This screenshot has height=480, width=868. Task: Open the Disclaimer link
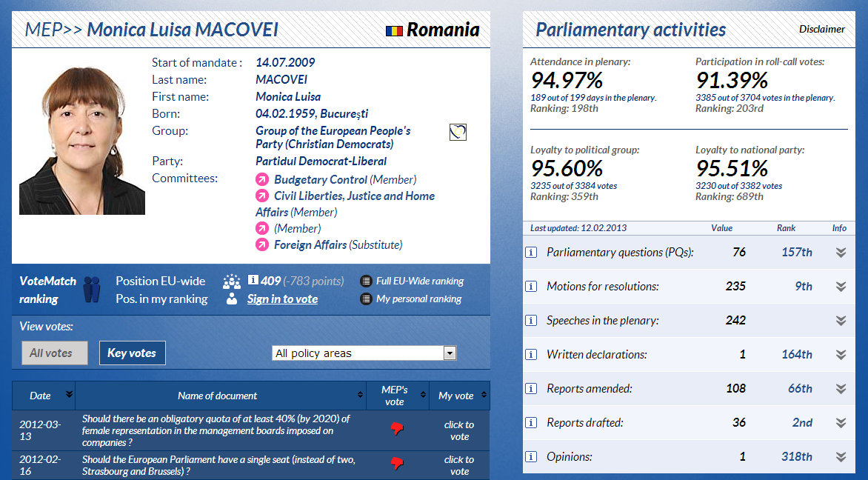821,30
